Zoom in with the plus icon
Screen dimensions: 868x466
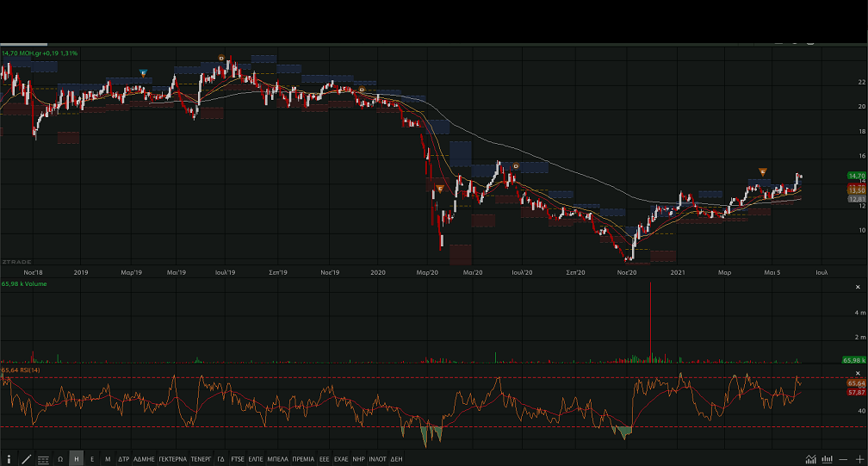coord(859,459)
